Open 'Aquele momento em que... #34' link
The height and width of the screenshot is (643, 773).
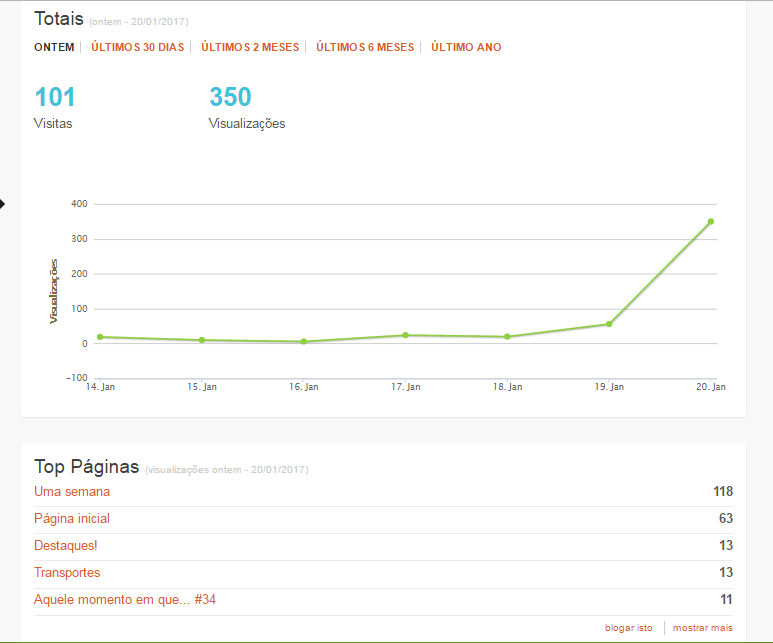point(125,600)
